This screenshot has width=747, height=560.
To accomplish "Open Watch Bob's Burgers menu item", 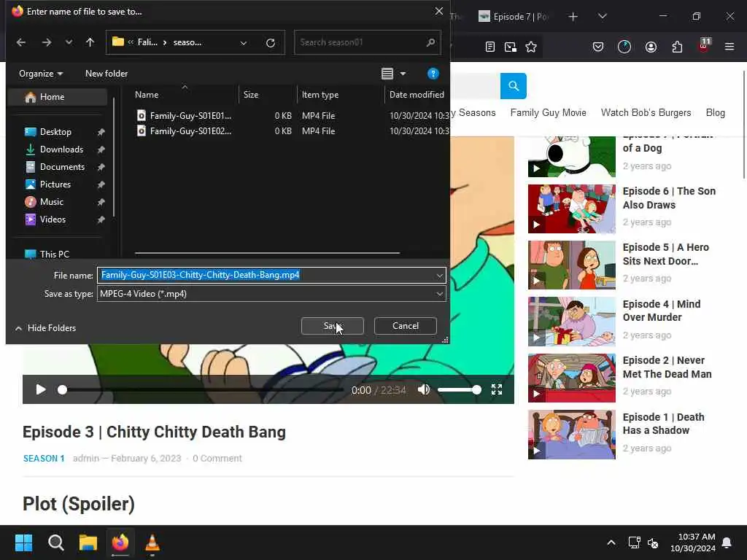I will click(x=646, y=113).
